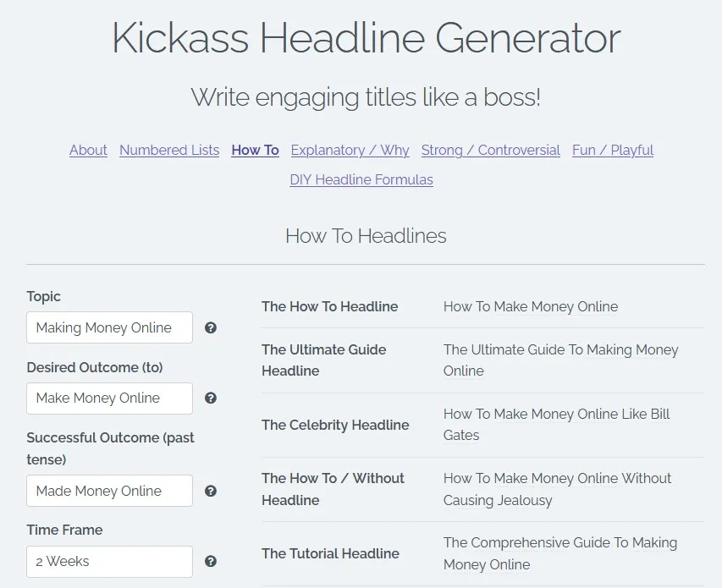Viewport: 722px width, 588px height.
Task: Select the 'Without Causing Jealousy' headline result
Action: point(557,489)
